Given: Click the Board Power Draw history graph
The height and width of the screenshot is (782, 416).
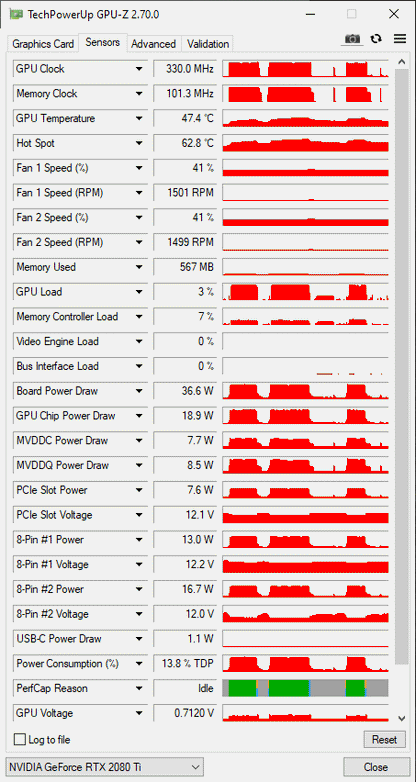Looking at the screenshot, I should click(x=305, y=391).
